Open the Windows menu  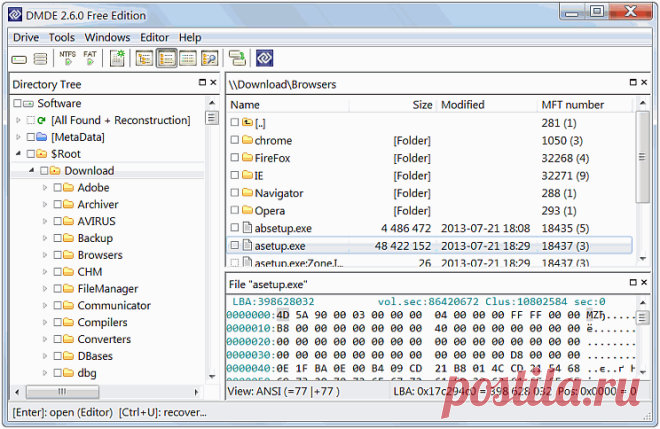[107, 37]
